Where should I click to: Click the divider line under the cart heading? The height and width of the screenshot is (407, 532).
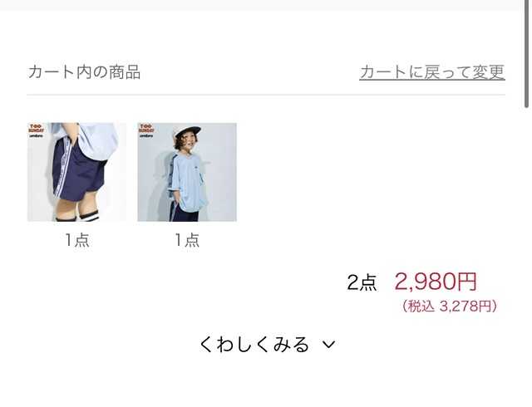pyautogui.click(x=266, y=96)
